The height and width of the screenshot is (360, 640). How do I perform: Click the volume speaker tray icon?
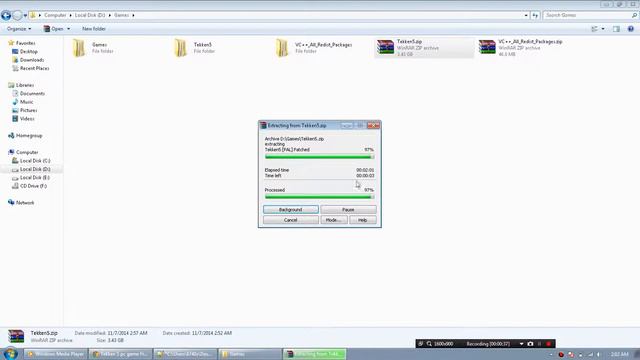[x=599, y=354]
